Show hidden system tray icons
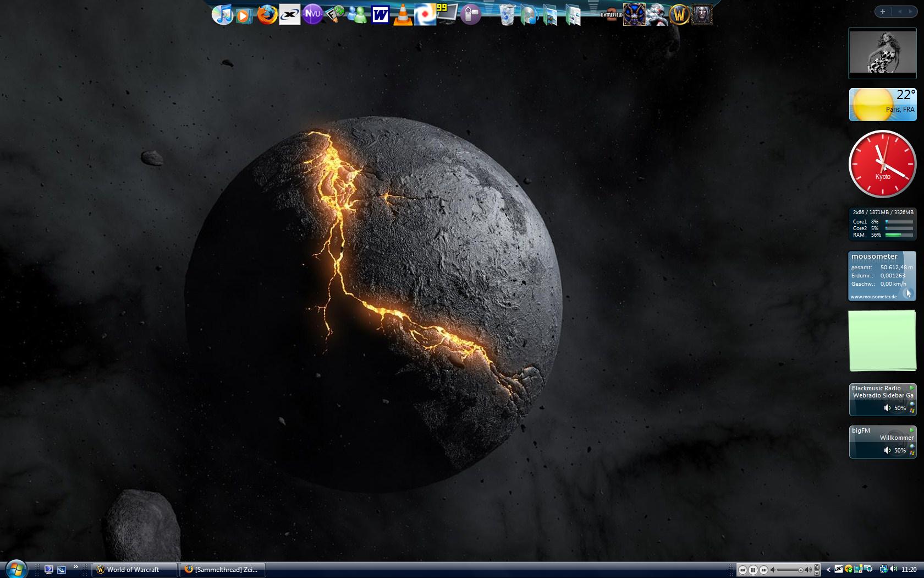 pyautogui.click(x=828, y=570)
